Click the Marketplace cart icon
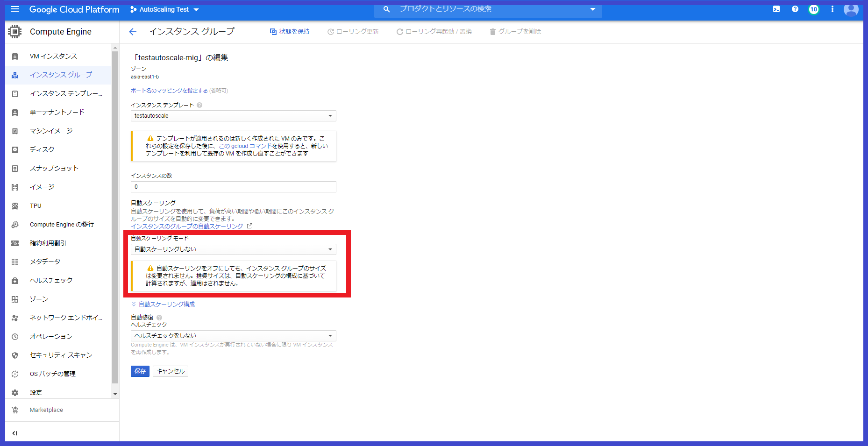The image size is (868, 446). click(x=15, y=410)
